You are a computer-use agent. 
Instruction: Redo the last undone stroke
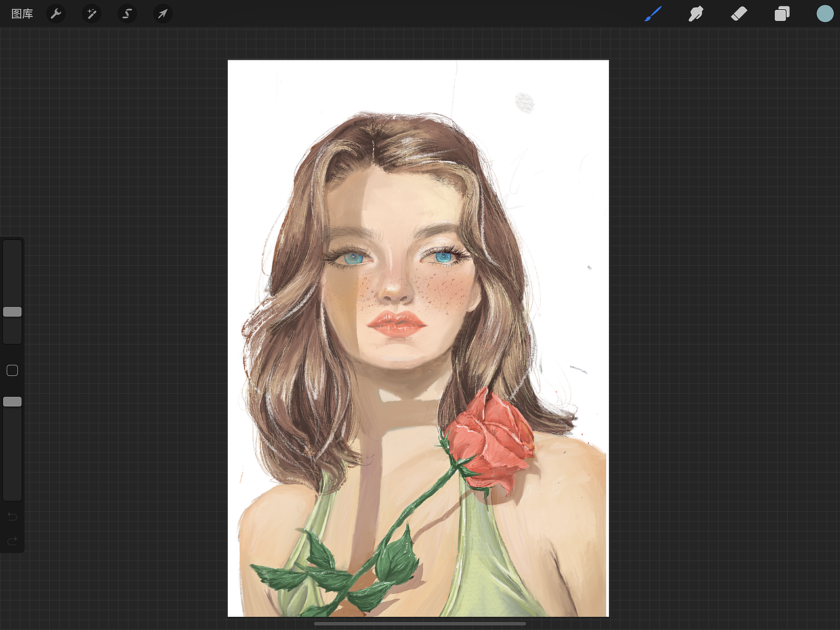[12, 541]
